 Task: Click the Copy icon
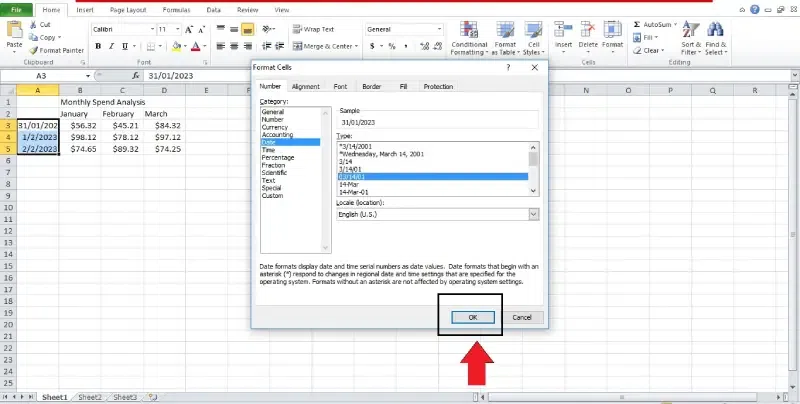click(x=33, y=37)
